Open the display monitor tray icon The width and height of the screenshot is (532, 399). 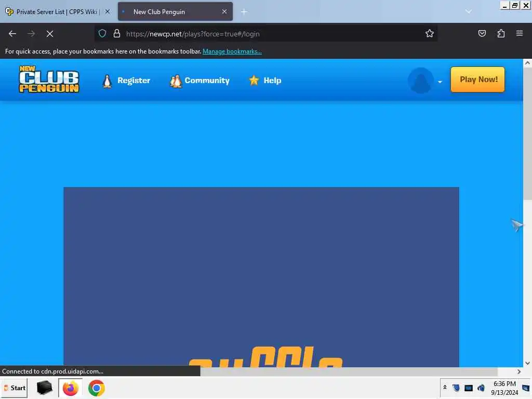coord(469,388)
